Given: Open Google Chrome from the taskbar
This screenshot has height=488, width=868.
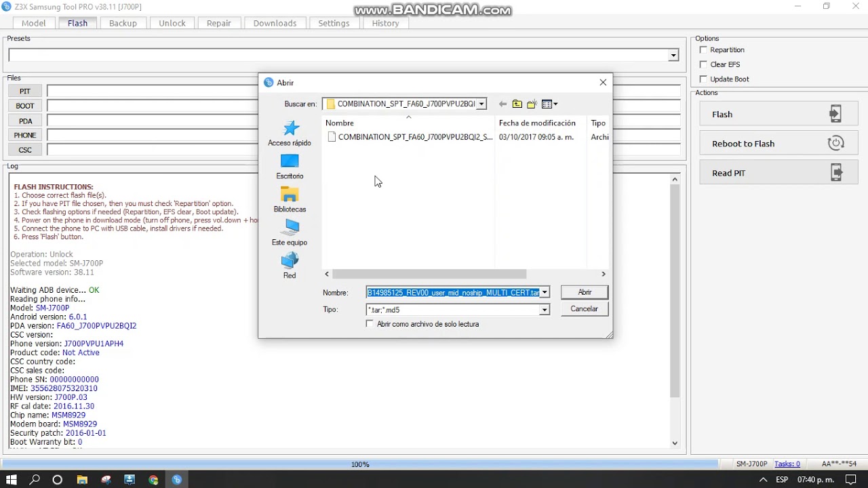Looking at the screenshot, I should pyautogui.click(x=153, y=480).
